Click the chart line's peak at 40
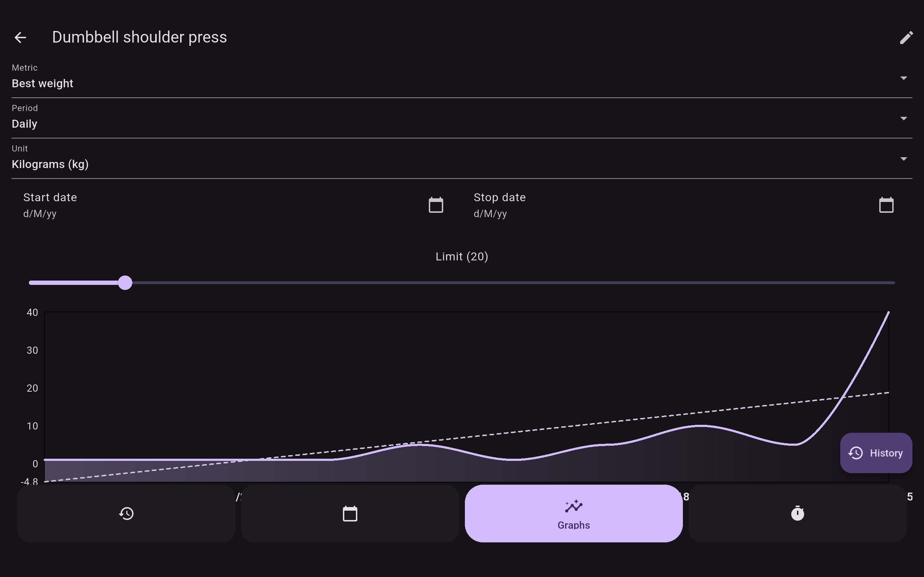Image resolution: width=924 pixels, height=577 pixels. 888,313
